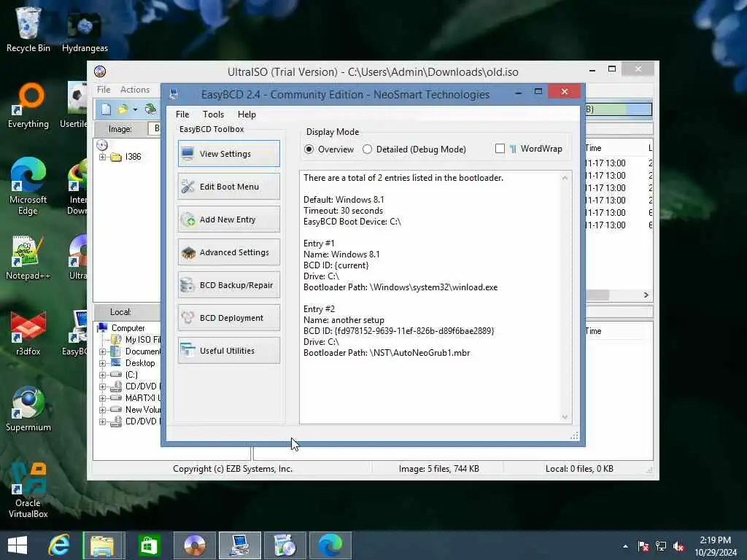The width and height of the screenshot is (747, 560).
Task: Click the EasyBCD title bar icon
Action: click(174, 94)
